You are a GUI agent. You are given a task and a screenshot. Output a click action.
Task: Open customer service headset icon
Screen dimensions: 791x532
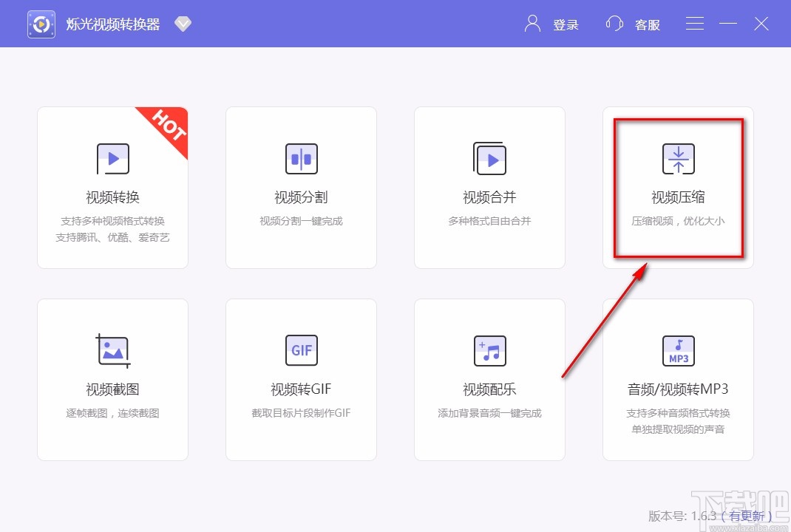(614, 23)
